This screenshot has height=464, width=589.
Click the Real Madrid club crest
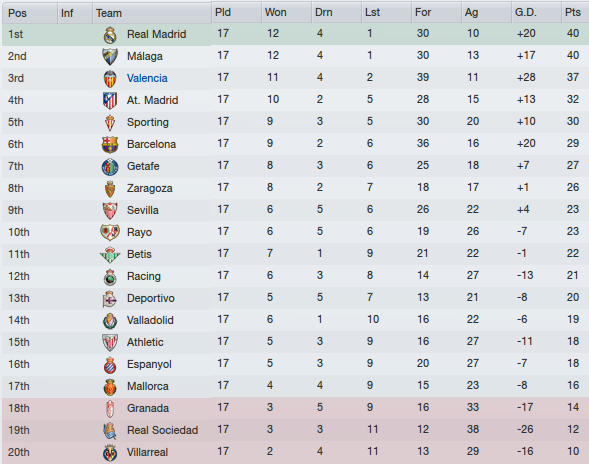click(x=110, y=35)
